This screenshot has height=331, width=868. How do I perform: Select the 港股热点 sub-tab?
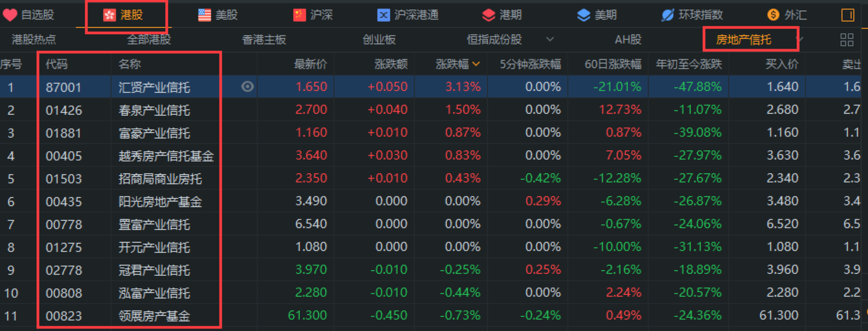click(34, 40)
